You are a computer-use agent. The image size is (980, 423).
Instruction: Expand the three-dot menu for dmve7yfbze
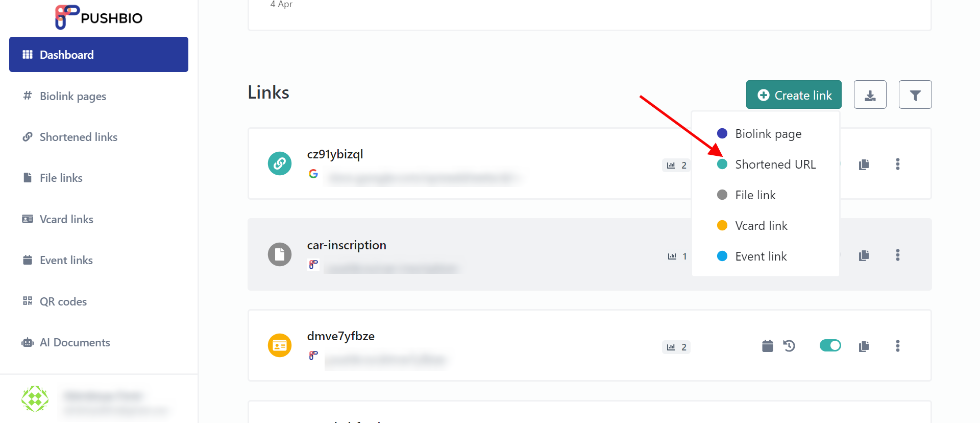point(898,346)
